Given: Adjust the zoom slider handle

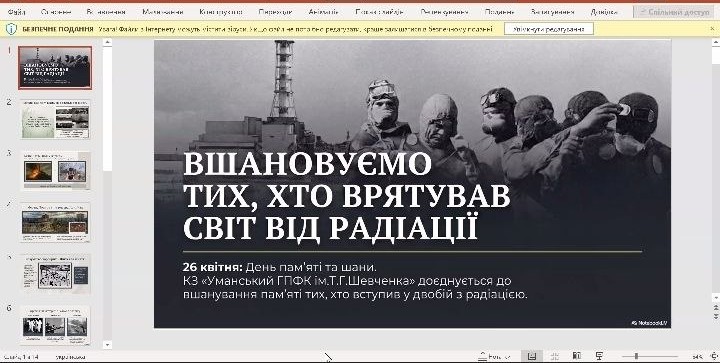Looking at the screenshot, I should pyautogui.click(x=636, y=356).
